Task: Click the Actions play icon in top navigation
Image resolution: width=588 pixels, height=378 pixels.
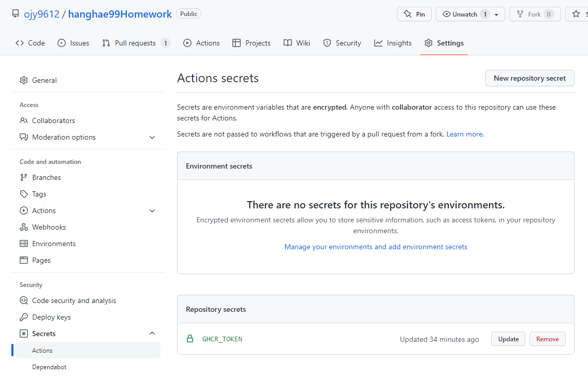Action: point(187,43)
